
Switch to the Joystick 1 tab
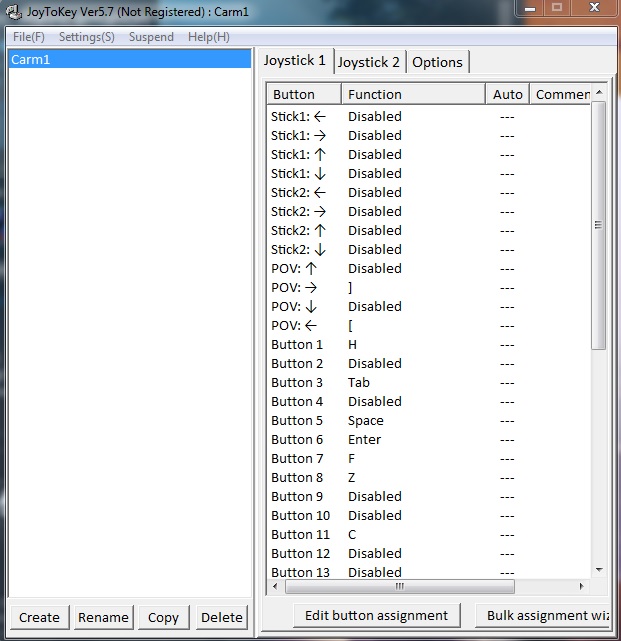point(295,61)
